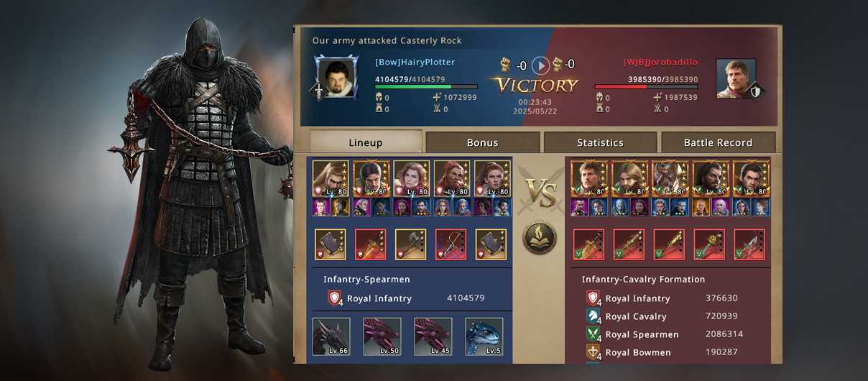This screenshot has width=868, height=381.
Task: Open HairyPlotter's portrait avatar
Action: (336, 78)
